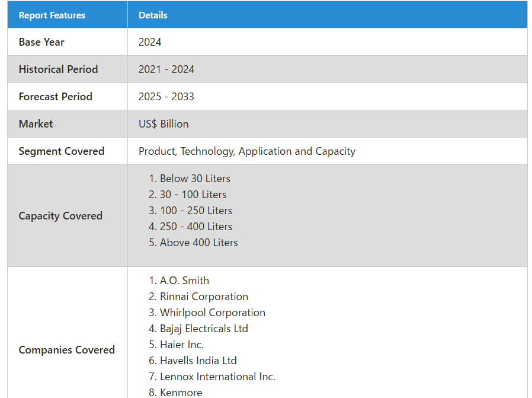
Task: Click 'A.O. Smith' in the companies list
Action: (185, 281)
